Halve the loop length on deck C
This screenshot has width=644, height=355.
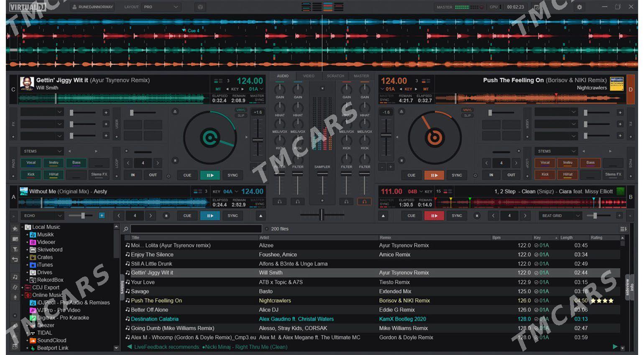(128, 163)
